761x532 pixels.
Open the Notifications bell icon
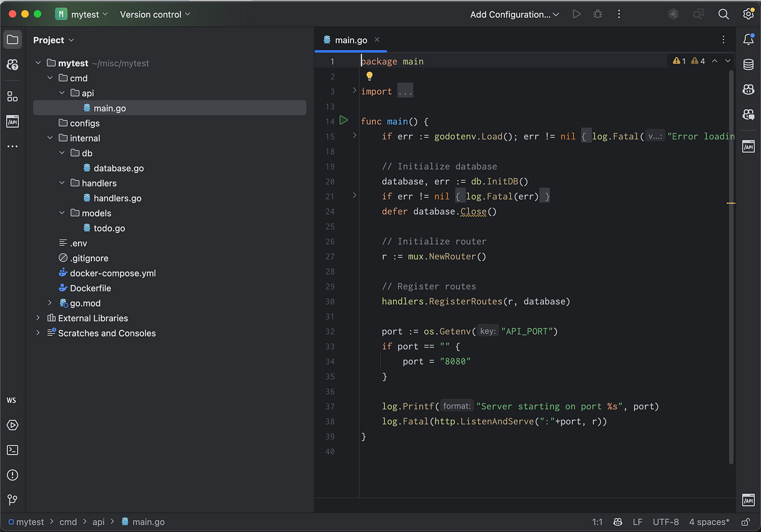[x=748, y=39]
